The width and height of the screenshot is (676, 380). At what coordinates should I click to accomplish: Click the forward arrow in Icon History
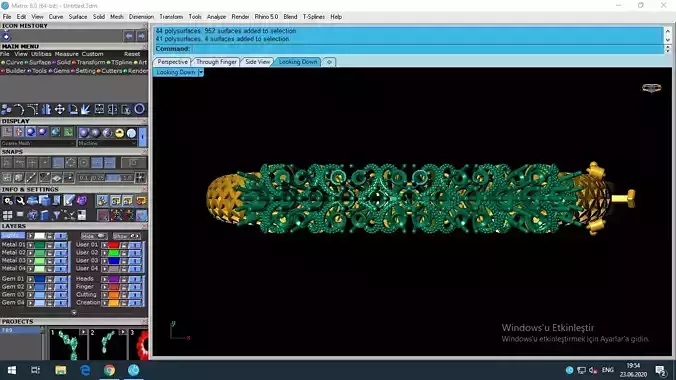(141, 36)
